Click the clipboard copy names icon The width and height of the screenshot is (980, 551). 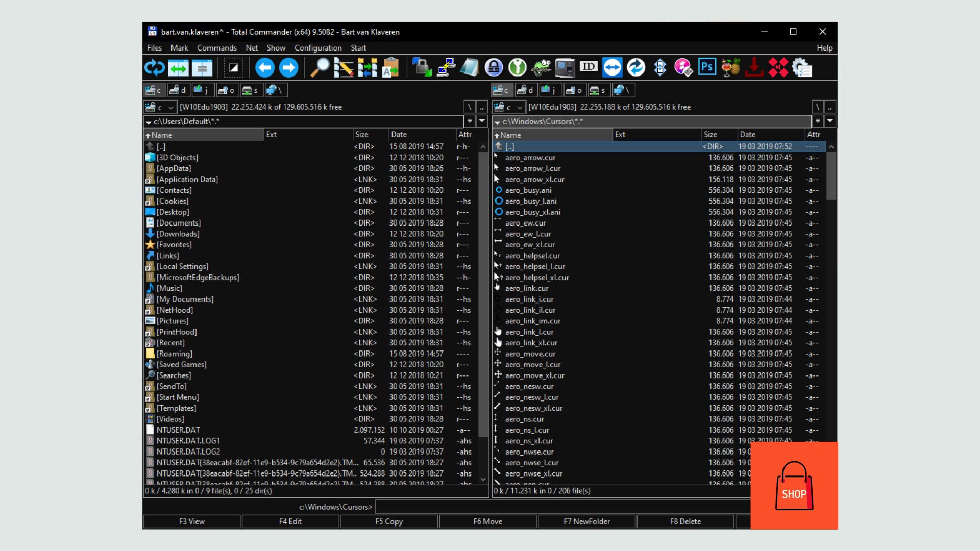tap(391, 67)
